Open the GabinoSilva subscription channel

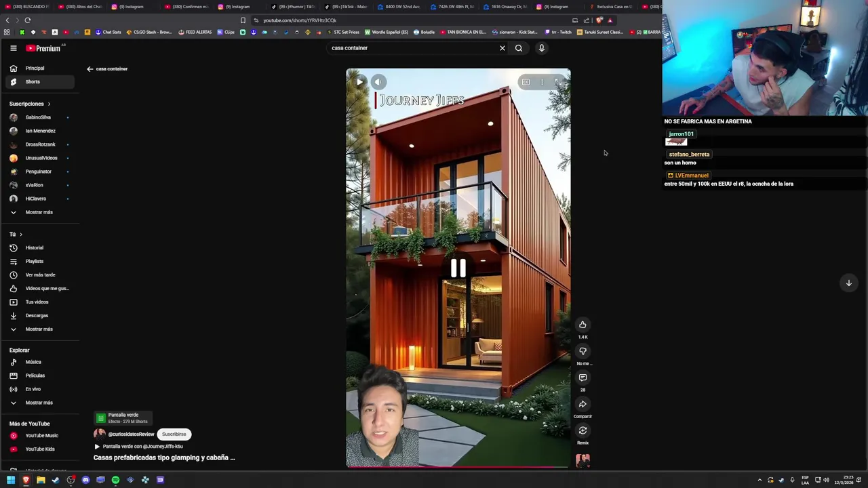[x=39, y=117]
